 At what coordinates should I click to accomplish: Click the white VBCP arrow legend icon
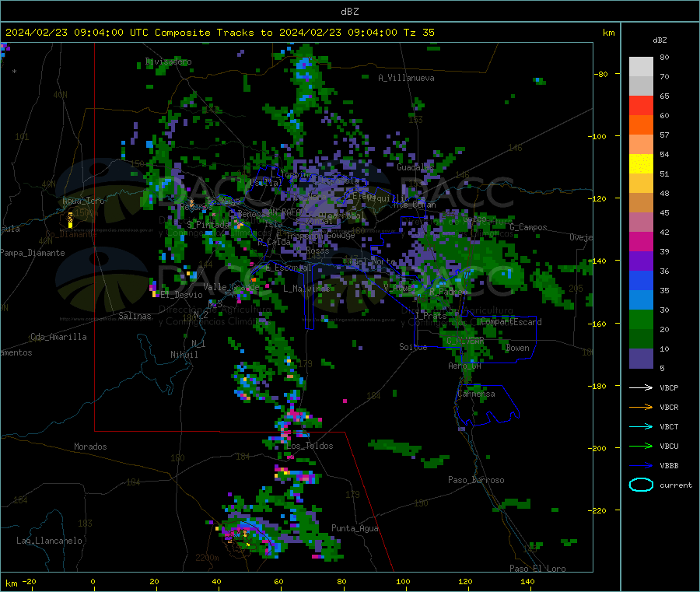(x=641, y=387)
